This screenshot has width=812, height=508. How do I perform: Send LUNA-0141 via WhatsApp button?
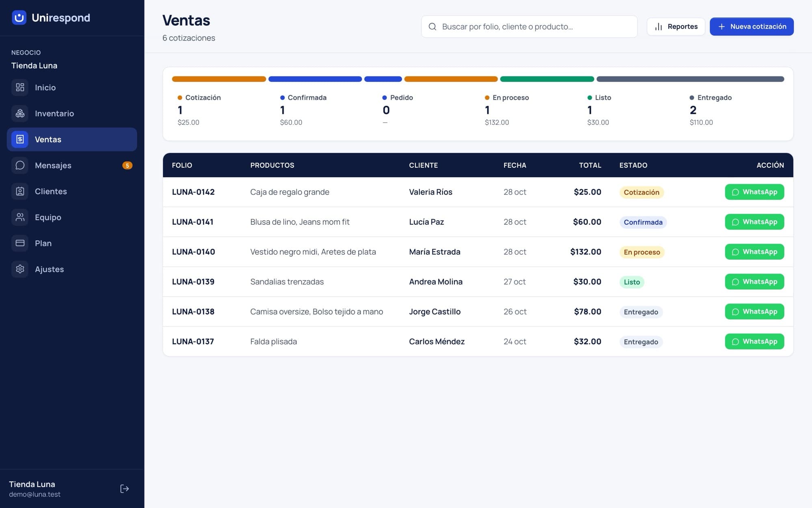(x=754, y=222)
